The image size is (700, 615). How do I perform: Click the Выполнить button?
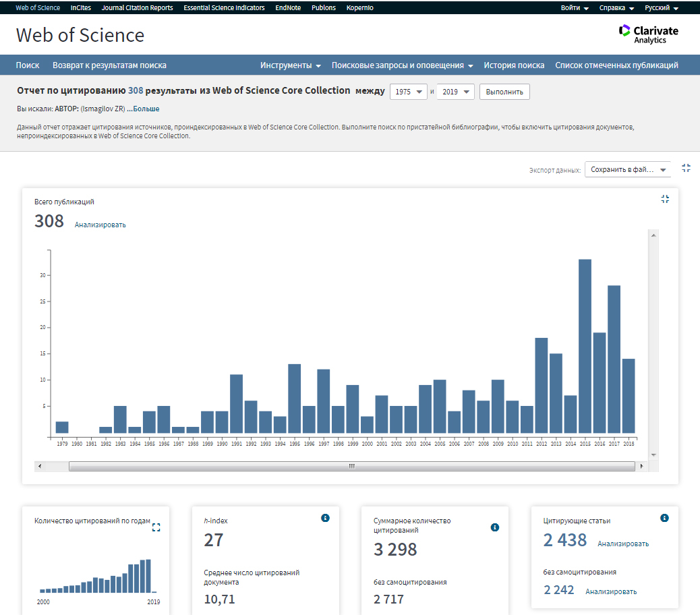point(504,92)
